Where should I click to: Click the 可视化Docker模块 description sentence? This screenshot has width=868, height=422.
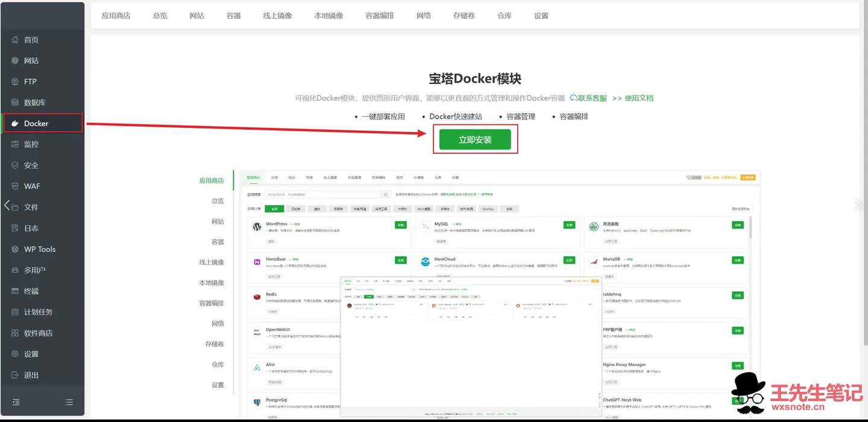[430, 98]
